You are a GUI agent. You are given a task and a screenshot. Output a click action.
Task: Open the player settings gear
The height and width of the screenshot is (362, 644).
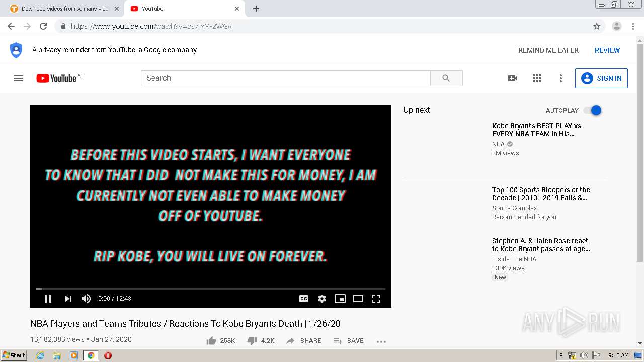322,299
